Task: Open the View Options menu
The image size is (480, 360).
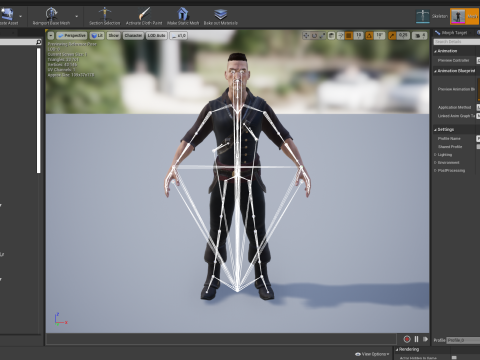Action: [x=372, y=354]
